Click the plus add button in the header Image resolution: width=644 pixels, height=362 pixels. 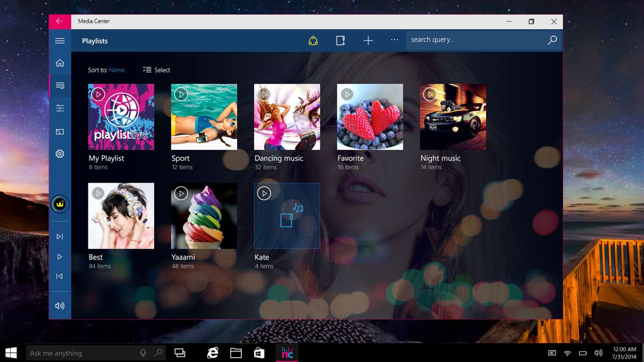tap(368, 41)
